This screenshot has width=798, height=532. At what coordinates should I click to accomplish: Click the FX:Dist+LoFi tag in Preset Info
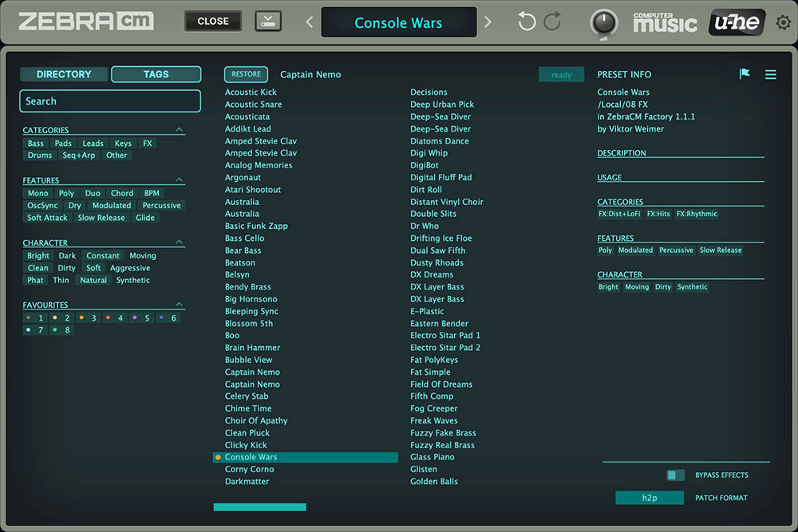(619, 214)
